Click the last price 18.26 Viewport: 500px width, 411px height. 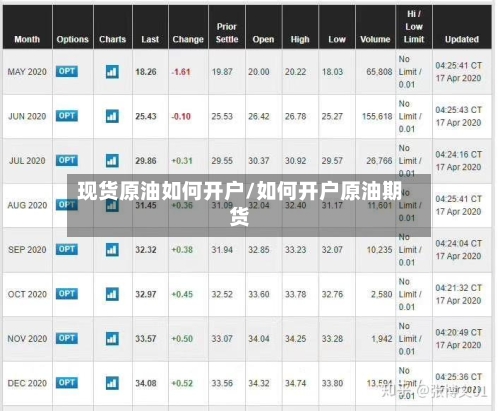pyautogui.click(x=146, y=72)
